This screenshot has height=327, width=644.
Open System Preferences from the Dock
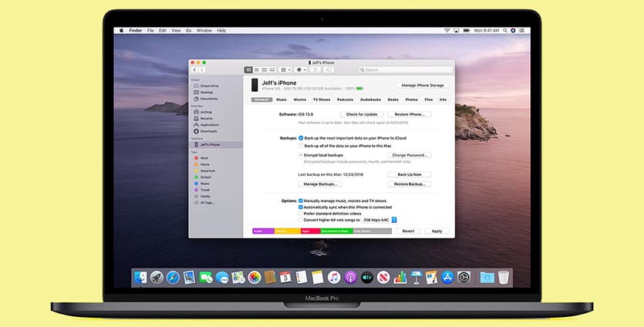(x=464, y=278)
